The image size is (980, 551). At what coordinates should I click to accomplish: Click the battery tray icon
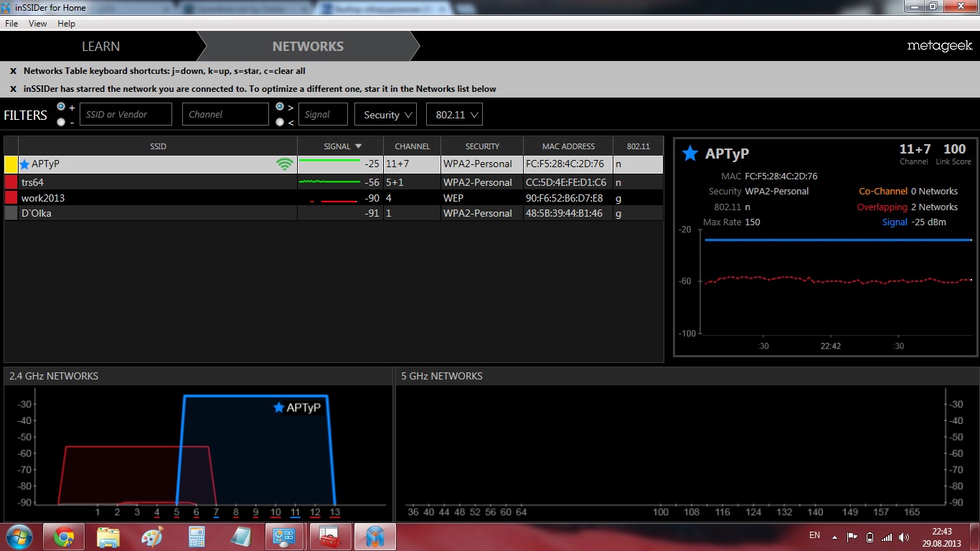pyautogui.click(x=870, y=537)
